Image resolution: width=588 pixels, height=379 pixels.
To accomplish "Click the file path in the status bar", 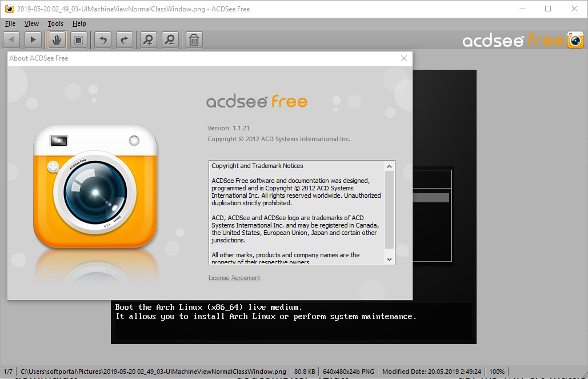I will click(153, 372).
